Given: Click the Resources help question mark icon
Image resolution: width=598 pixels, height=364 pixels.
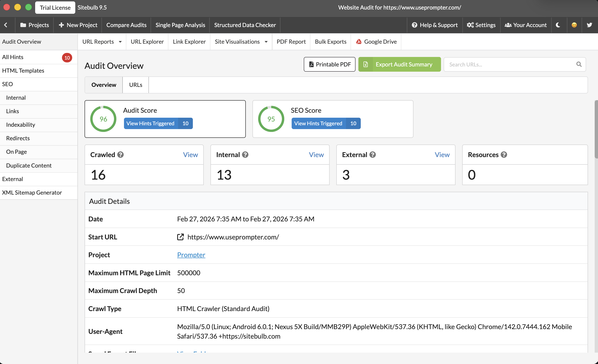Looking at the screenshot, I should 504,155.
